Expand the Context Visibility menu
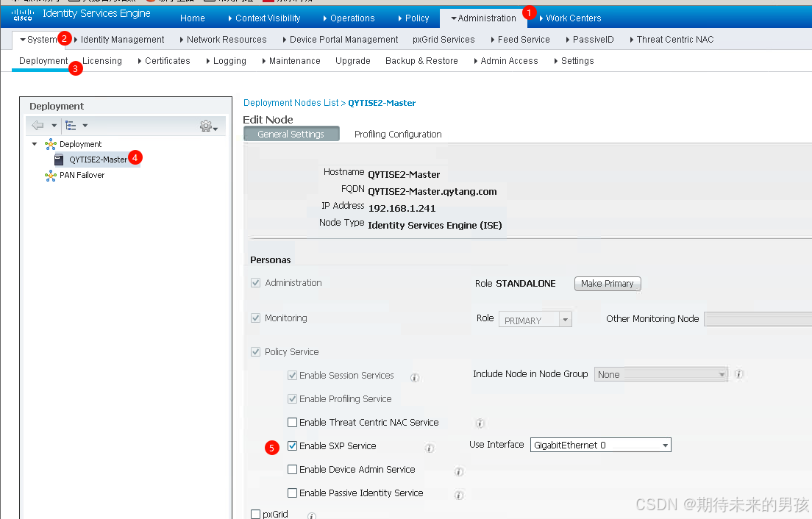The image size is (812, 519). [264, 18]
